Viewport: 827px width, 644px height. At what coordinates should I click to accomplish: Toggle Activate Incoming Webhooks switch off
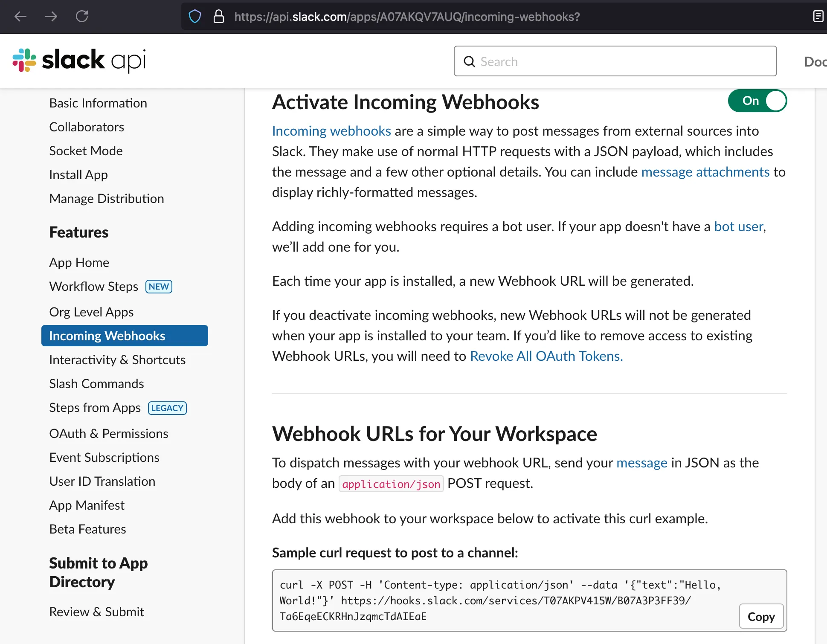click(757, 101)
